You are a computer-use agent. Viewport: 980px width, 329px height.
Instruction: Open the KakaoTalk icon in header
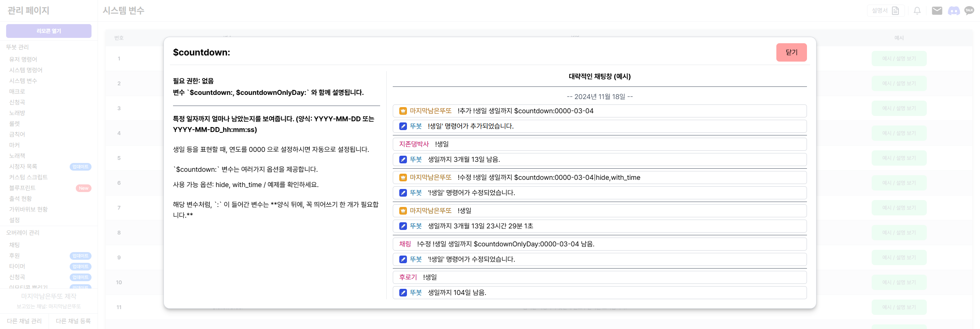tap(969, 11)
